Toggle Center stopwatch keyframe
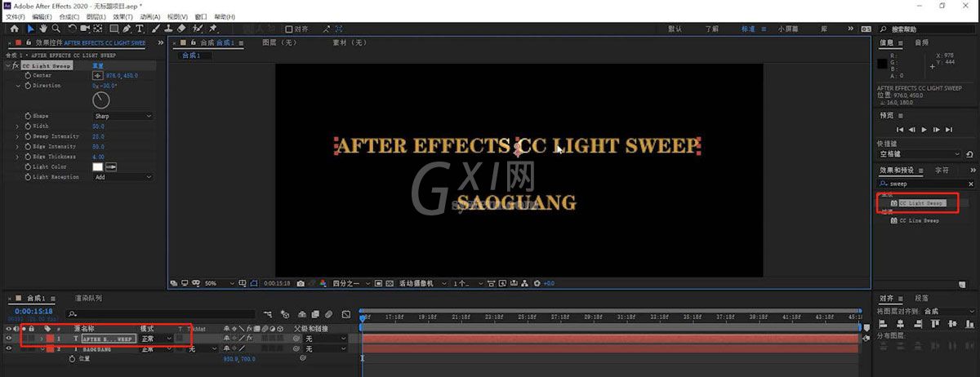 [27, 75]
